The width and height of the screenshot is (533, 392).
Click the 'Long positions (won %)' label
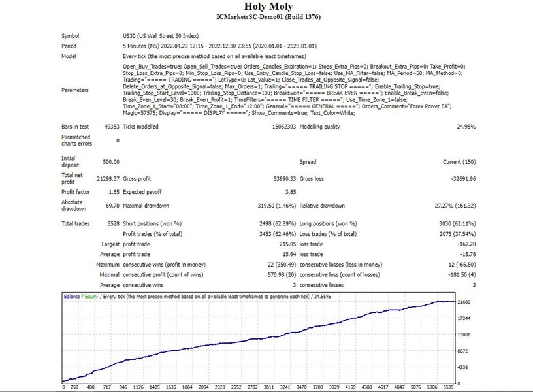tap(328, 223)
